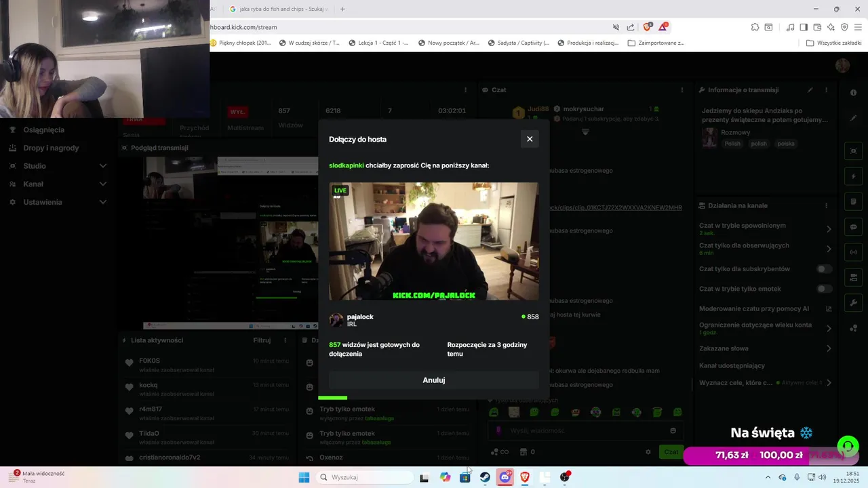The height and width of the screenshot is (488, 868).
Task: Click camera channel icon in right sidebar
Action: click(854, 278)
